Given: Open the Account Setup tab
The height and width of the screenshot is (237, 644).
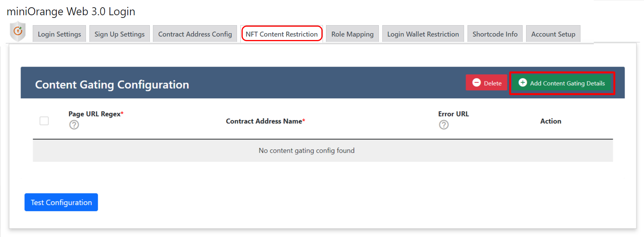Looking at the screenshot, I should point(553,34).
